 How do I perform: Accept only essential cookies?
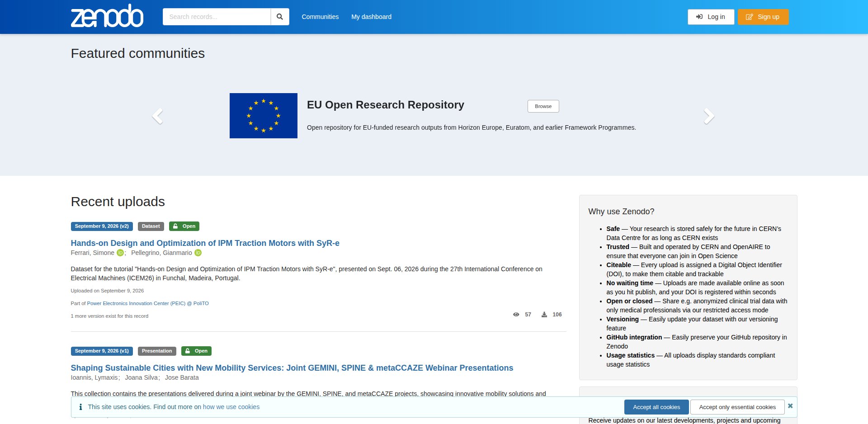pos(737,407)
